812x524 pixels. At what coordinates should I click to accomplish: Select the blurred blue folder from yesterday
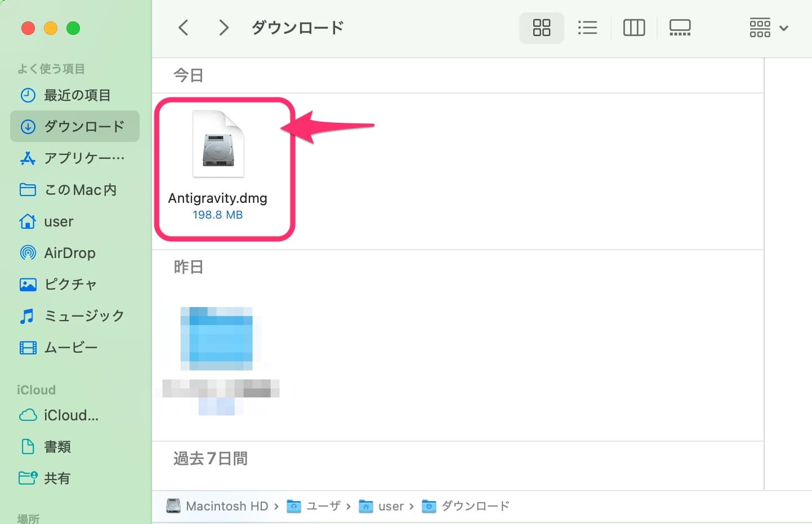[218, 339]
